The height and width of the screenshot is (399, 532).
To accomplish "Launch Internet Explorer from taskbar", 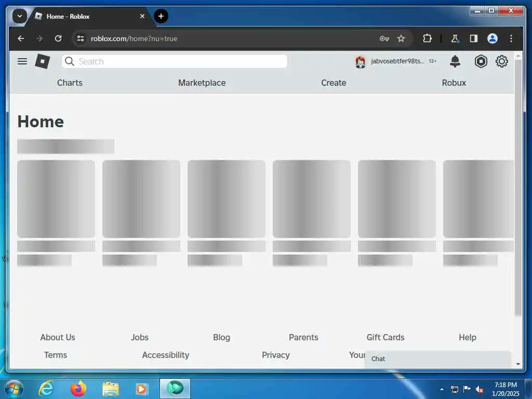I will pyautogui.click(x=46, y=389).
